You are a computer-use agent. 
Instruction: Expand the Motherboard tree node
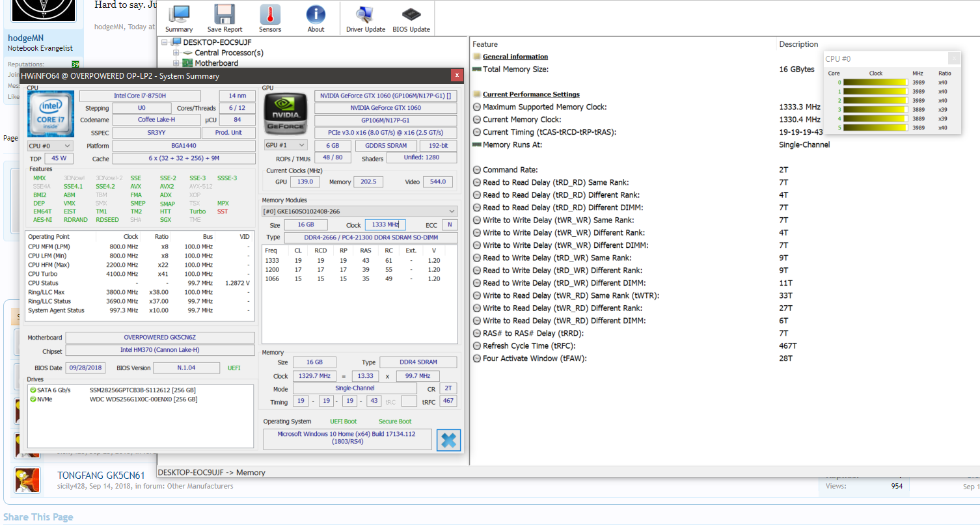click(x=176, y=63)
